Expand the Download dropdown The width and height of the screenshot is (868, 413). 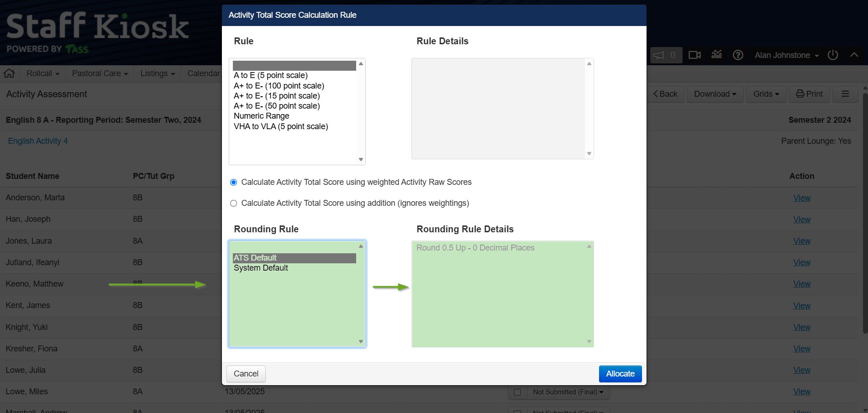pyautogui.click(x=715, y=94)
